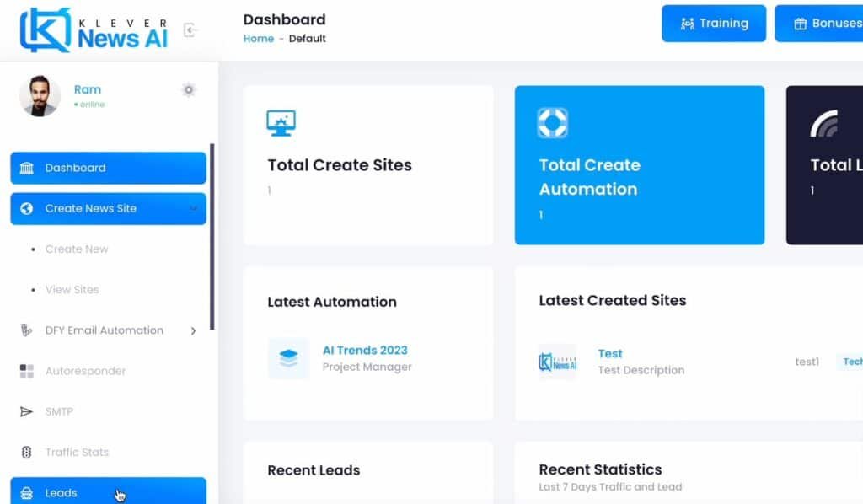Image resolution: width=863 pixels, height=504 pixels.
Task: Expand the DFY Email Automation menu
Action: coord(193,330)
